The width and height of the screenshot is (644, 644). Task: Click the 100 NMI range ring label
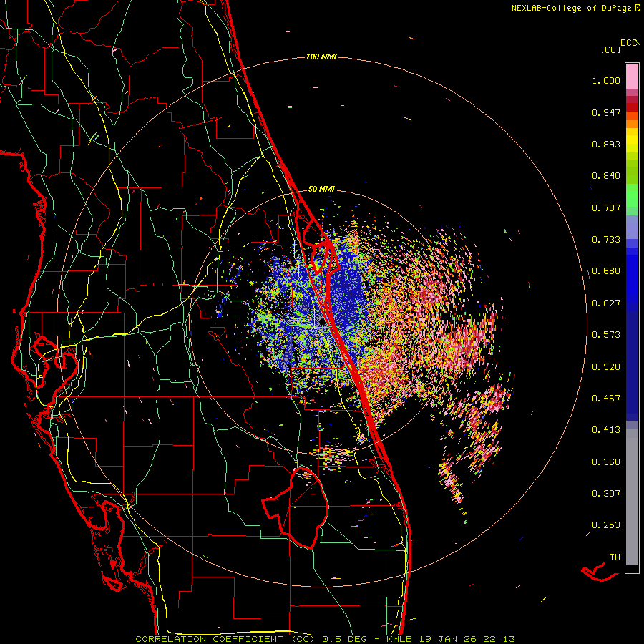[x=321, y=57]
